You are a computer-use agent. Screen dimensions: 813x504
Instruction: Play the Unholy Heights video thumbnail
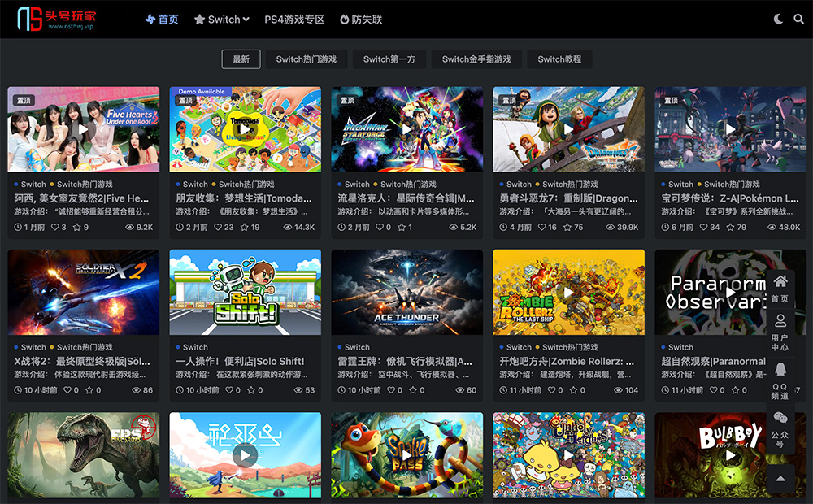pos(569,454)
